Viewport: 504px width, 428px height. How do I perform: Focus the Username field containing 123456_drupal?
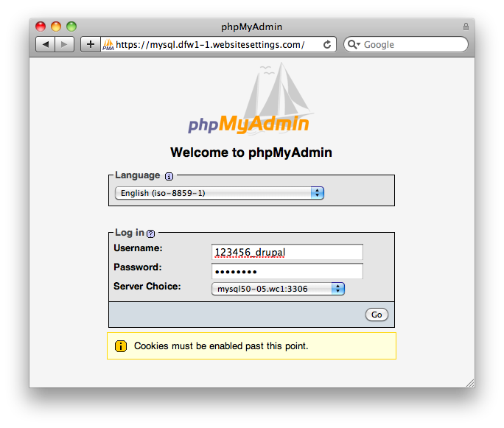pos(287,252)
